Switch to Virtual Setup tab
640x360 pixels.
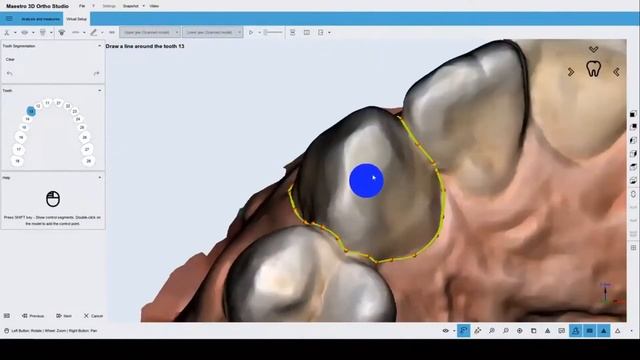pyautogui.click(x=76, y=19)
